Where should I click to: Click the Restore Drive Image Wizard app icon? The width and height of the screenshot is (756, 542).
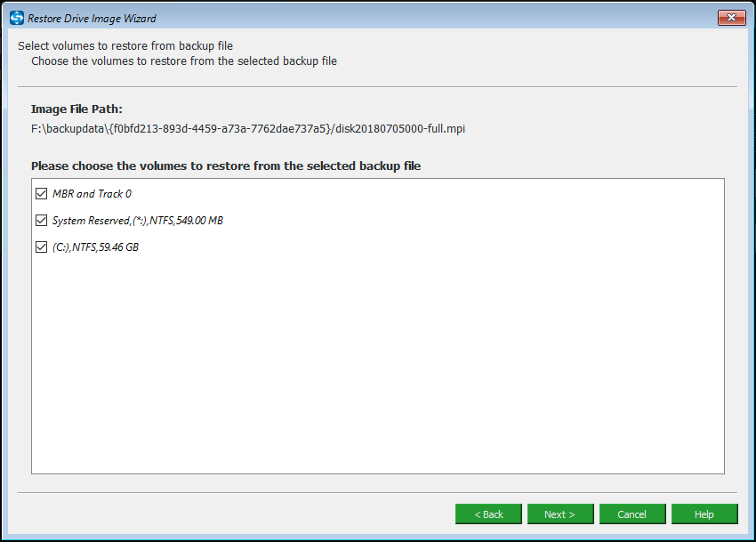click(16, 18)
